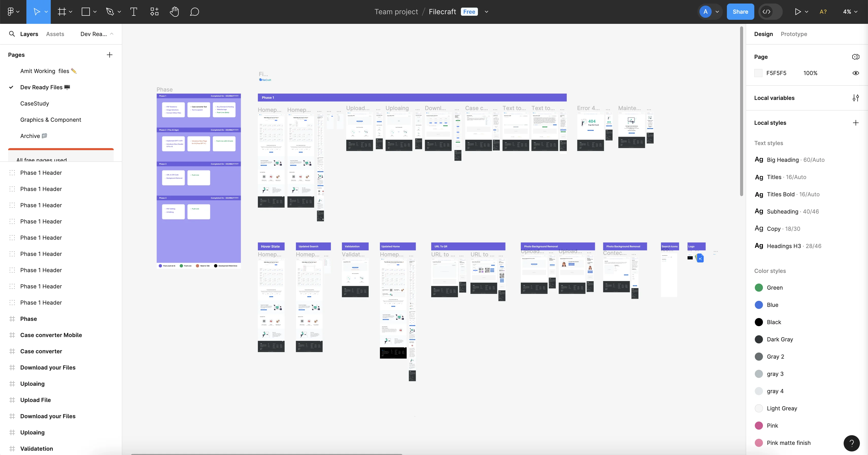Expand the Figma main menu dropdown
868x455 pixels.
coord(13,12)
